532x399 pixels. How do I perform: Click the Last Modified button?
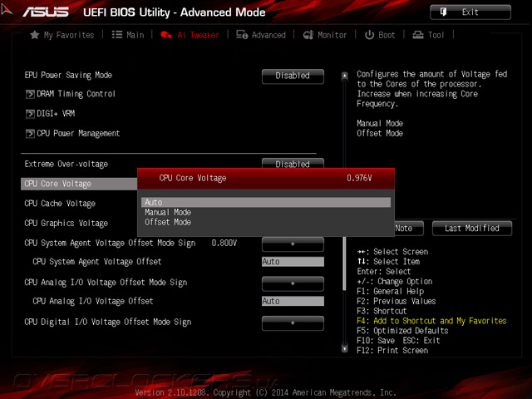(472, 229)
